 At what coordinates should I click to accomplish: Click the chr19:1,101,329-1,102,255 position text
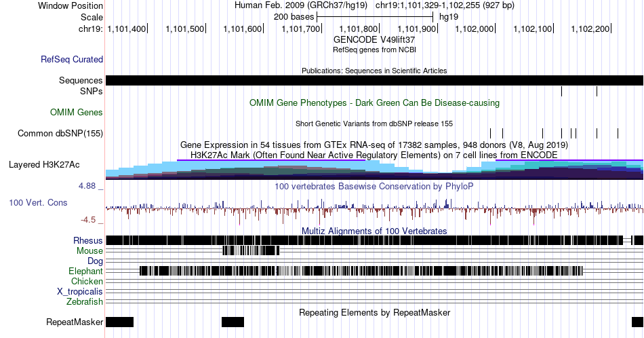tap(445, 5)
